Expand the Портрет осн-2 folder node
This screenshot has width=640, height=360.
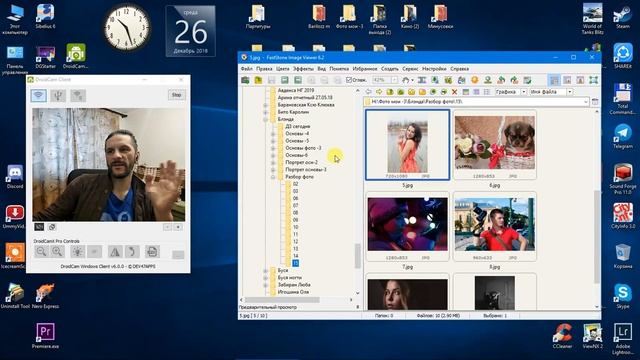click(273, 162)
